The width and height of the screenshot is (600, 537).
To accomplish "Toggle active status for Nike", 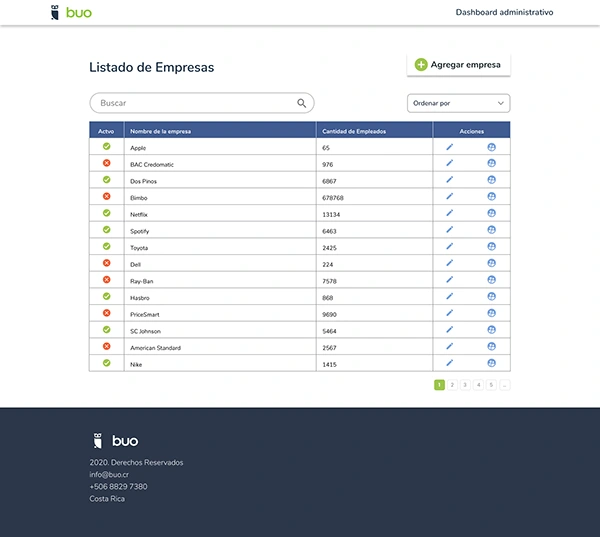I will click(x=107, y=363).
